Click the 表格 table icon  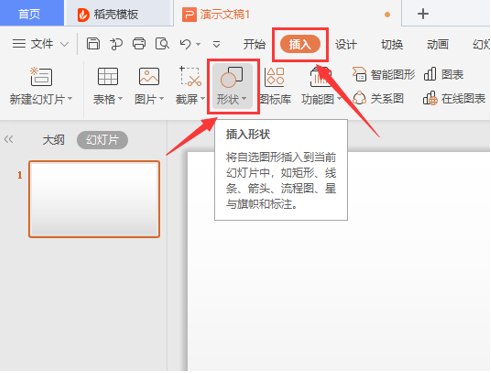click(108, 76)
